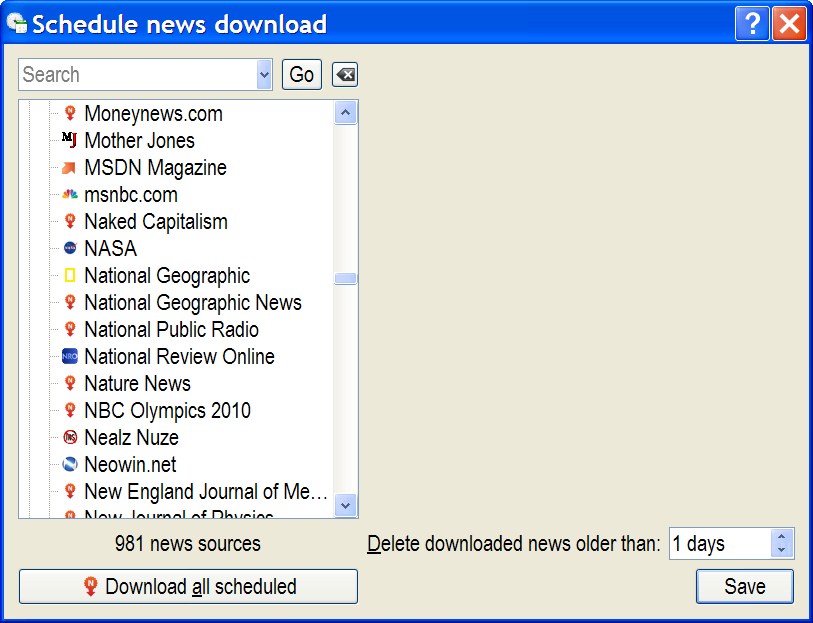Click the list scrollbar down arrow
Image resolution: width=813 pixels, height=623 pixels.
[x=345, y=505]
